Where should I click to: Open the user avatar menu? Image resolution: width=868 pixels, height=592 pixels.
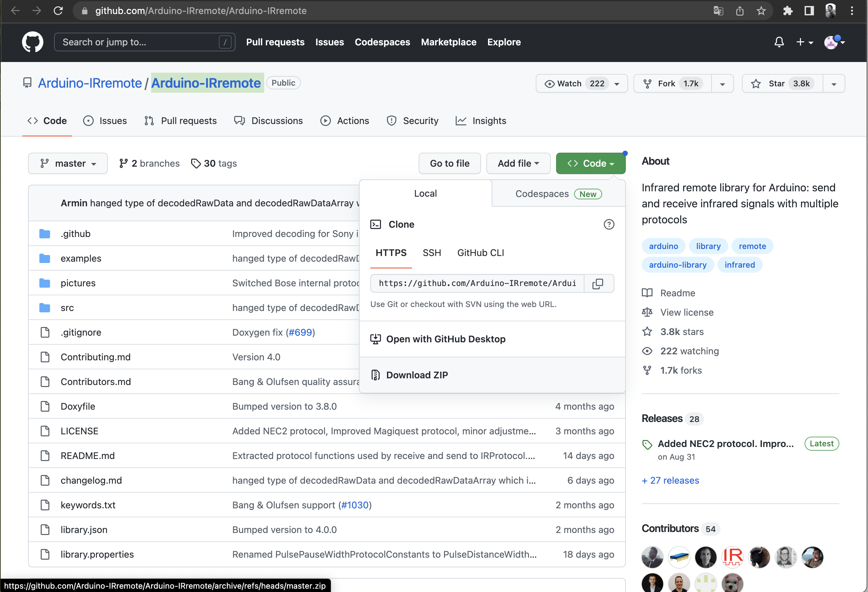tap(834, 42)
